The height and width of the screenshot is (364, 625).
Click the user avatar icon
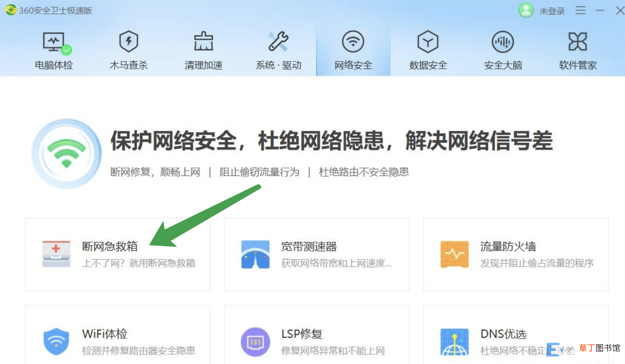(526, 10)
